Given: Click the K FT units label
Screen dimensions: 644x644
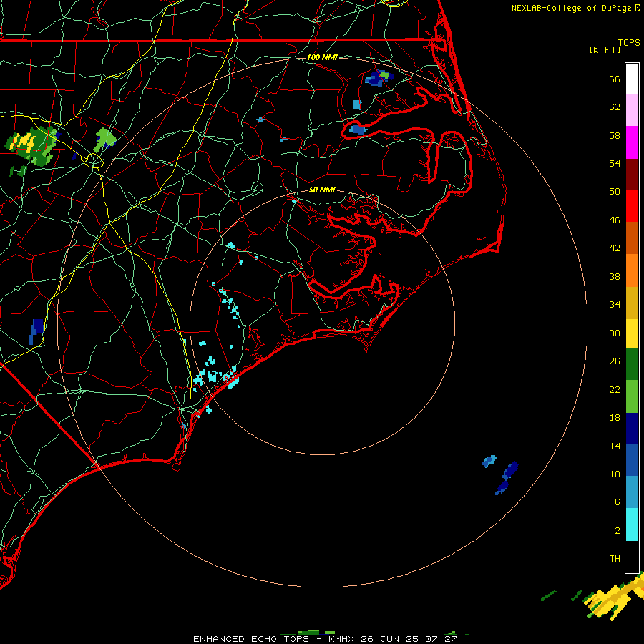Looking at the screenshot, I should click(605, 50).
